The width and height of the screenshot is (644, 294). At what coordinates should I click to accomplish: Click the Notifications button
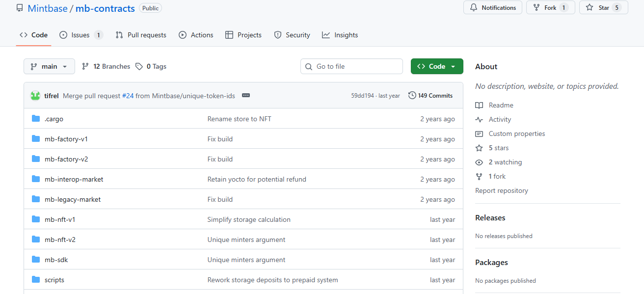[493, 8]
